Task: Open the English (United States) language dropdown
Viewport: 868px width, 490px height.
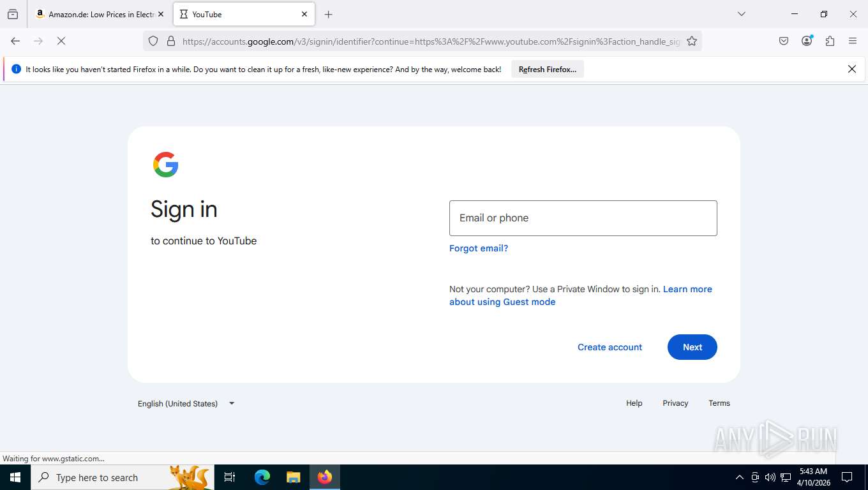Action: [186, 403]
